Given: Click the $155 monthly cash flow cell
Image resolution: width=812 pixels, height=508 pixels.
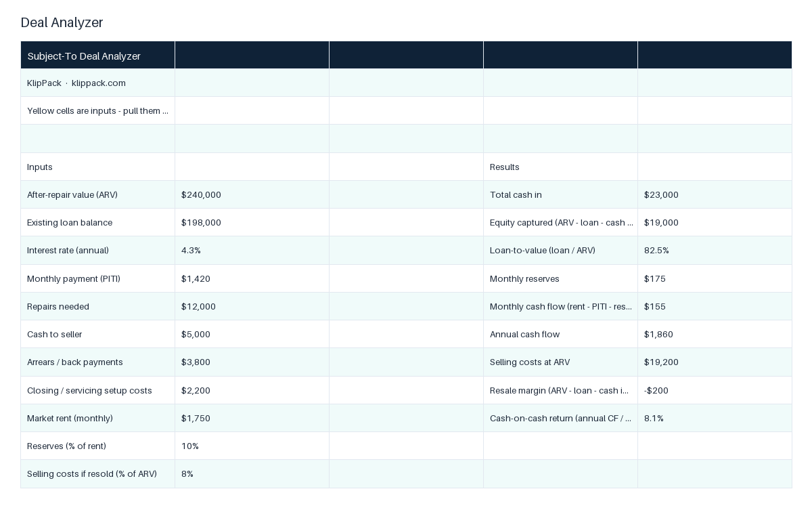Looking at the screenshot, I should click(x=715, y=306).
